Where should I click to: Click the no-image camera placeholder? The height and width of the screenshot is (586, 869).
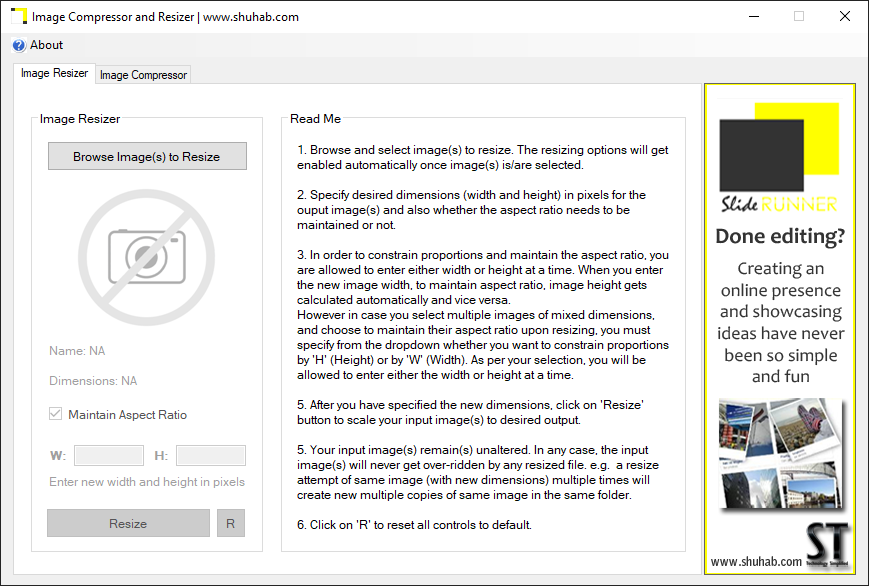(x=146, y=257)
